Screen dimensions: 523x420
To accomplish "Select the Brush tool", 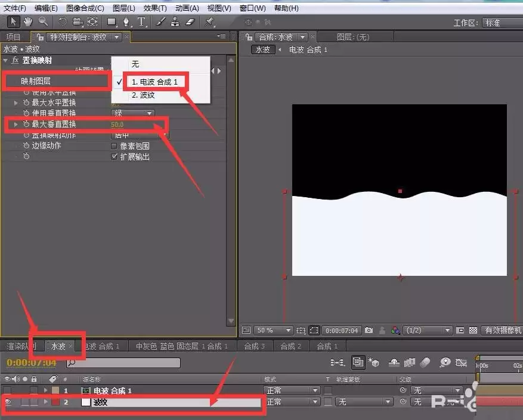I will click(x=160, y=22).
